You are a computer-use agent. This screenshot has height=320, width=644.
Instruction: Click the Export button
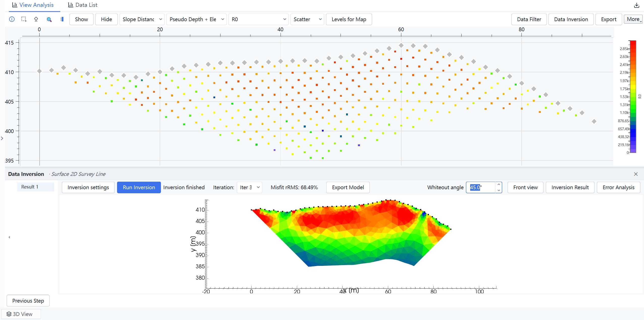click(608, 19)
